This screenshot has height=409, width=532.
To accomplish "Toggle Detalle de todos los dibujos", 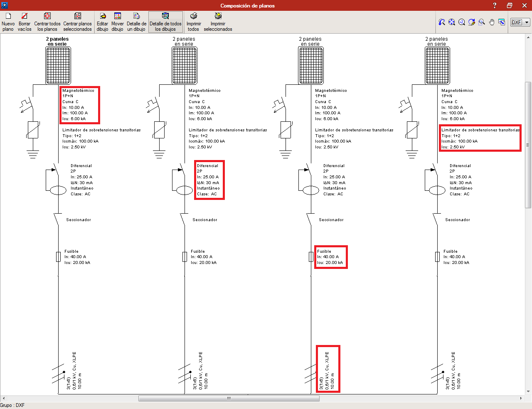I will coord(165,22).
